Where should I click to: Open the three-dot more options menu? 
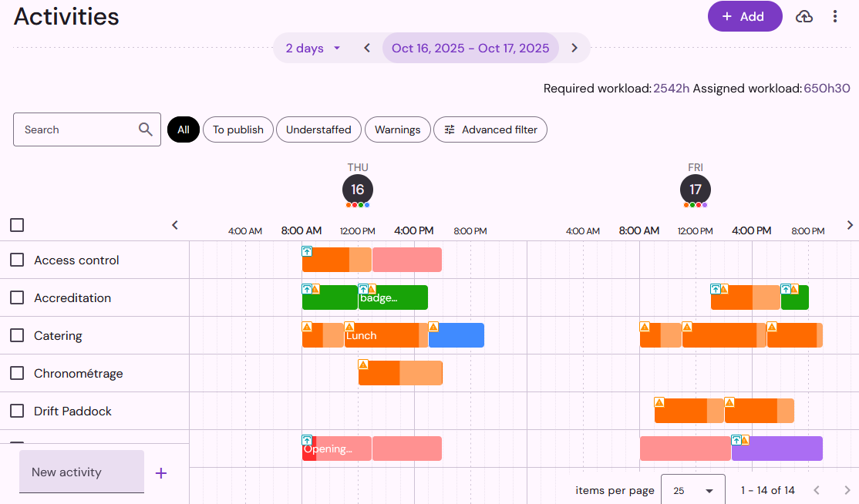835,16
